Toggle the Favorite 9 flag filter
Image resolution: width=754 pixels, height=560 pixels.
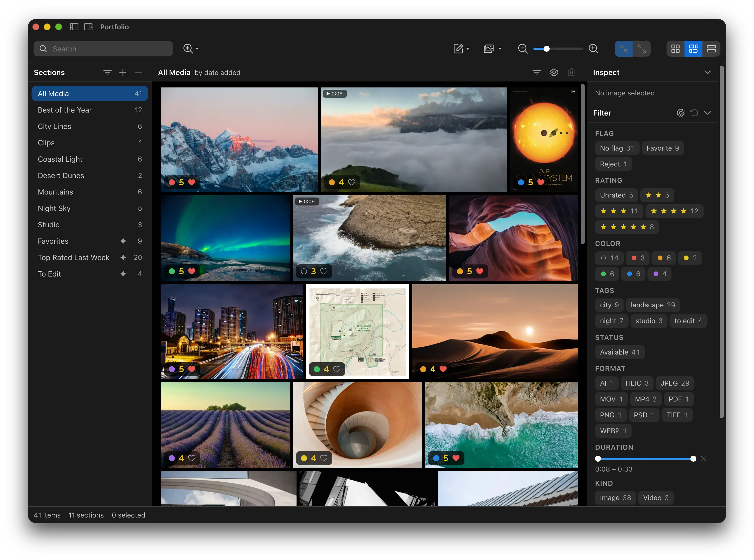(663, 148)
